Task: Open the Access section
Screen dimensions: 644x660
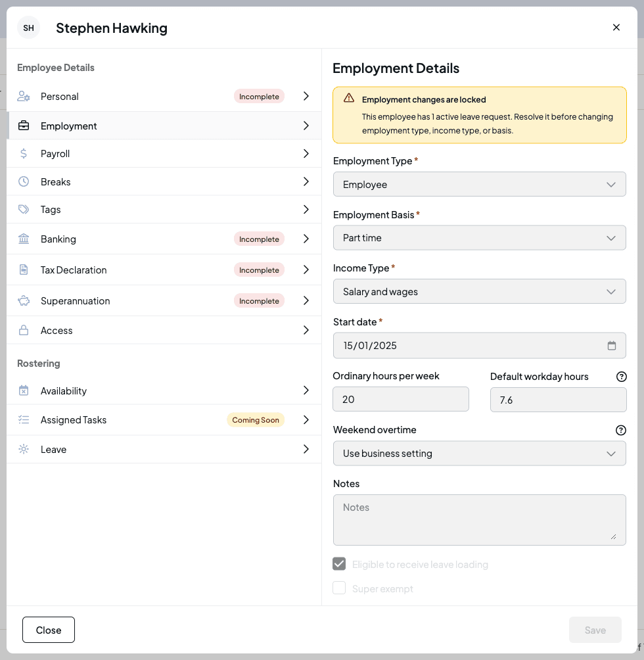Action: point(164,330)
